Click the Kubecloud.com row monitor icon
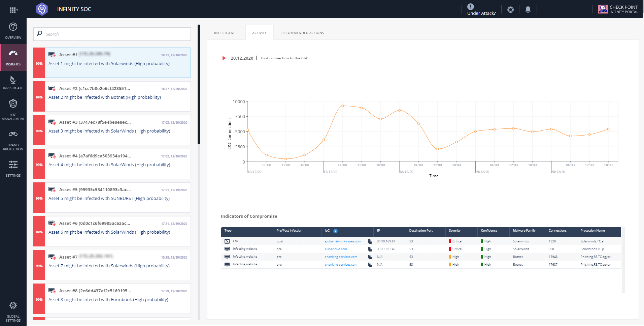This screenshot has height=326, width=644. click(x=227, y=249)
